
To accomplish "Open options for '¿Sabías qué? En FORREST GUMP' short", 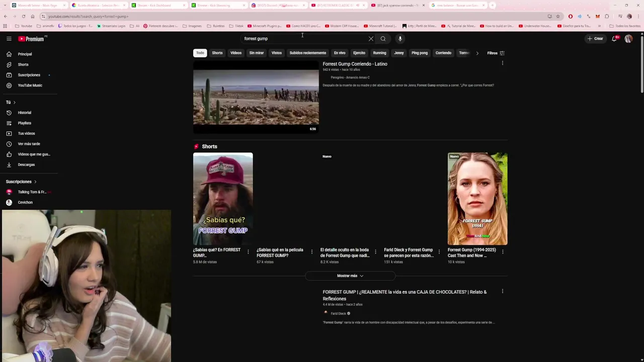I will 248,252.
